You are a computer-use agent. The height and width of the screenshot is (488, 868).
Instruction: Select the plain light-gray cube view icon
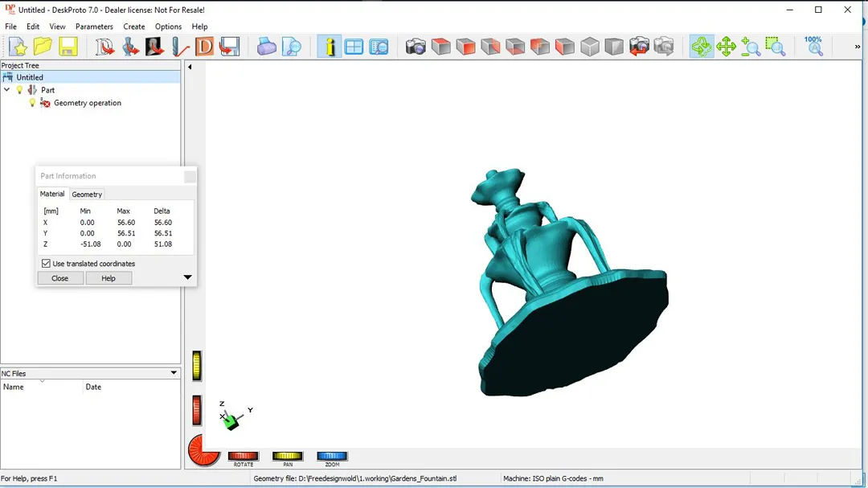pyautogui.click(x=590, y=47)
